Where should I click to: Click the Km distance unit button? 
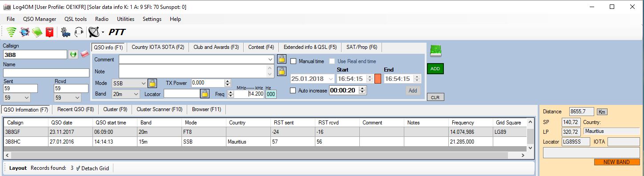[x=602, y=112]
